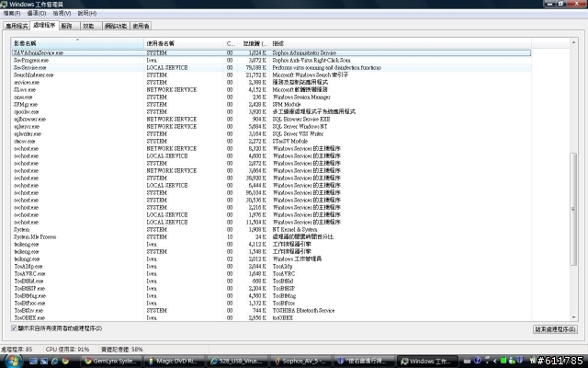Screen dimensions: 588x368
Task: Select smss.exe process row
Action: click(x=271, y=97)
